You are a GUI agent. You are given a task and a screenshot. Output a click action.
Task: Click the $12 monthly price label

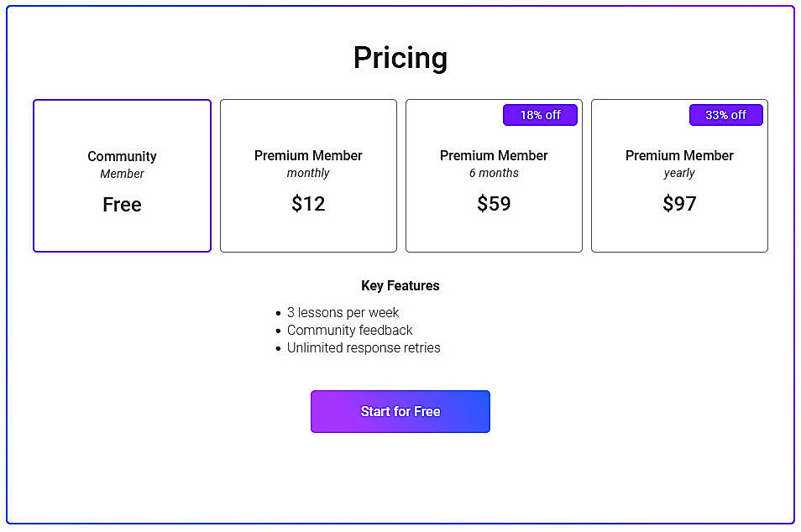coord(308,204)
